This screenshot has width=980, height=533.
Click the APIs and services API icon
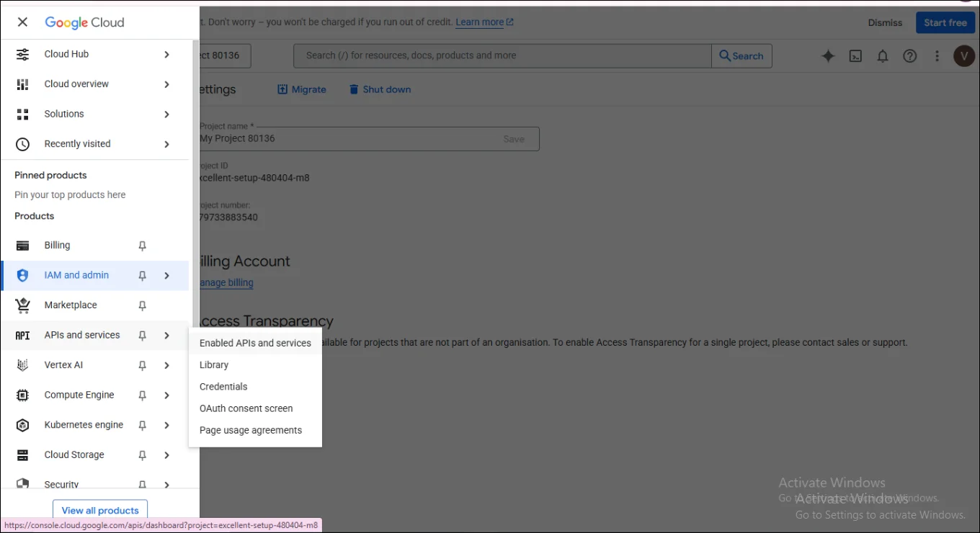pos(22,335)
